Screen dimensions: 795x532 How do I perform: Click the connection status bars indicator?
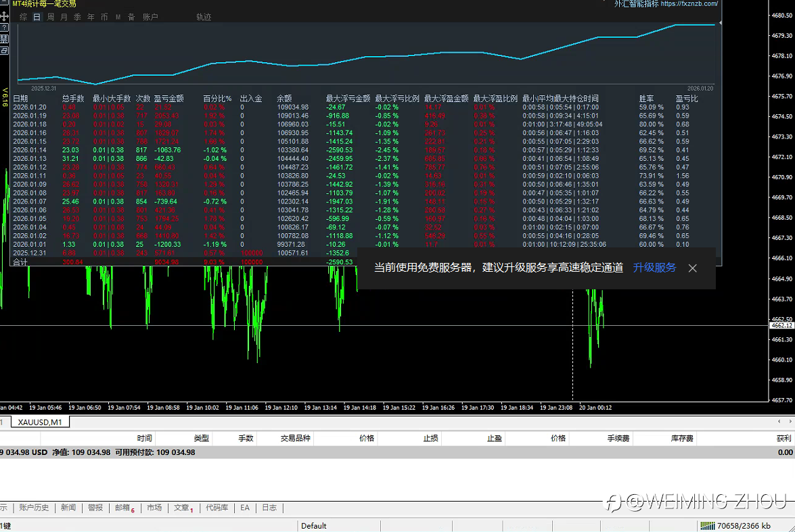(x=707, y=525)
